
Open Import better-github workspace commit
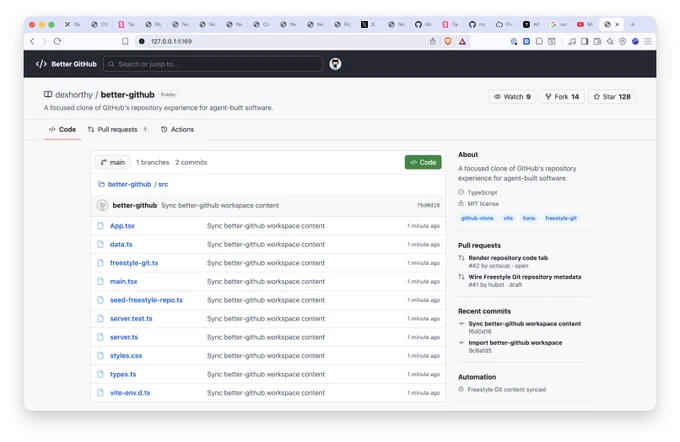coord(515,343)
